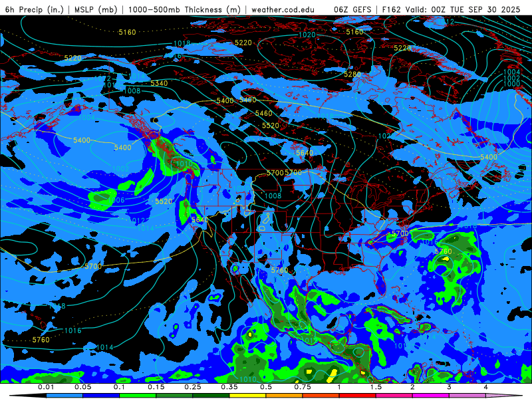Click the '0.75' legend value
Screen dimensions: 532x399
pos(303,387)
